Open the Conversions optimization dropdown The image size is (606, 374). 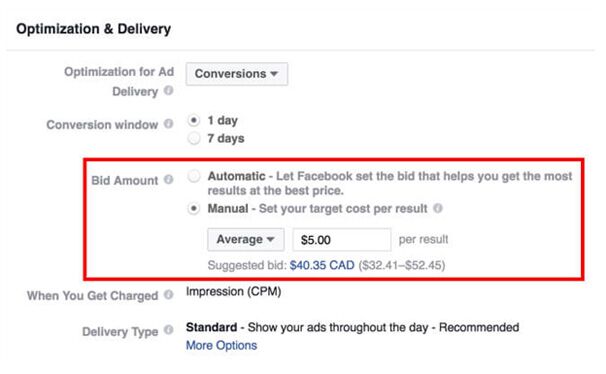click(x=237, y=74)
